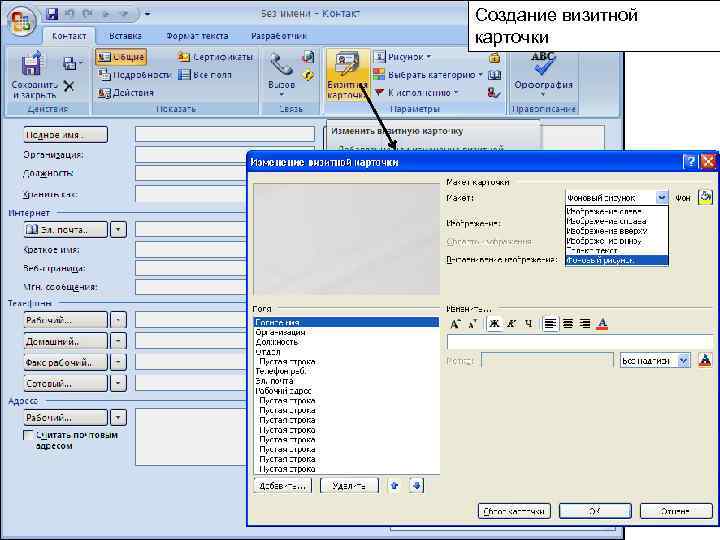The image size is (720, 540).
Task: Open the Макет dropdown showing Фоновый рисунок
Action: point(662,197)
